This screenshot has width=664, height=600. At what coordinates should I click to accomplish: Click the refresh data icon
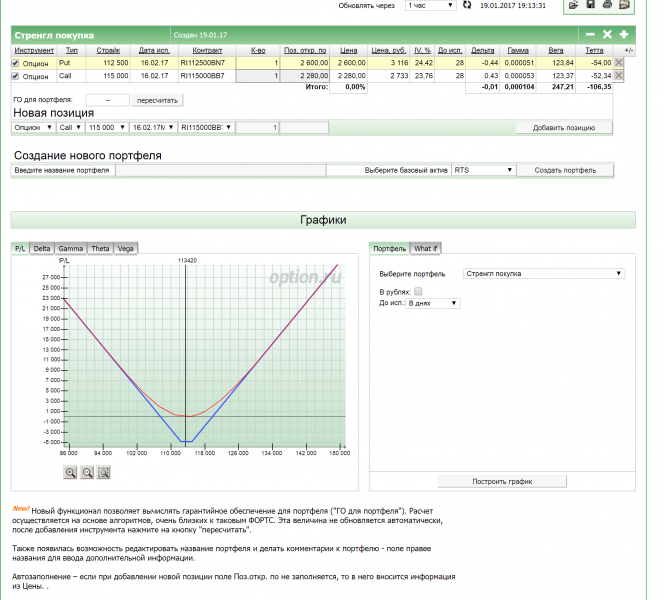467,5
